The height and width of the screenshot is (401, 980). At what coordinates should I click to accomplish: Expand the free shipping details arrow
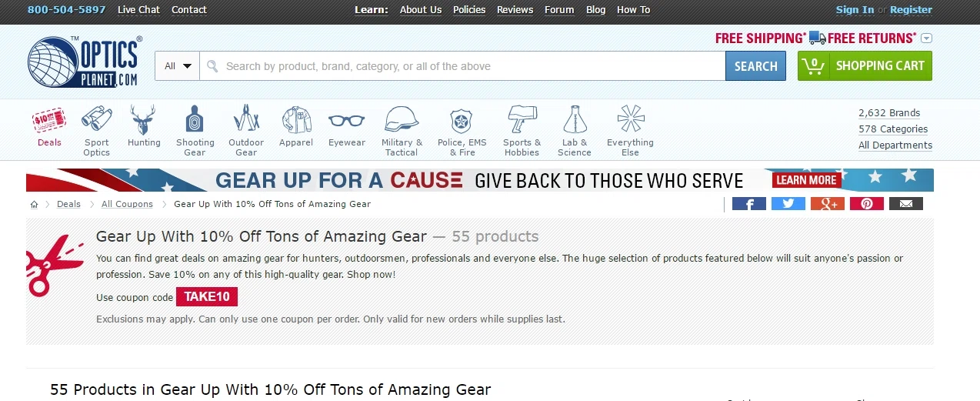click(x=926, y=38)
